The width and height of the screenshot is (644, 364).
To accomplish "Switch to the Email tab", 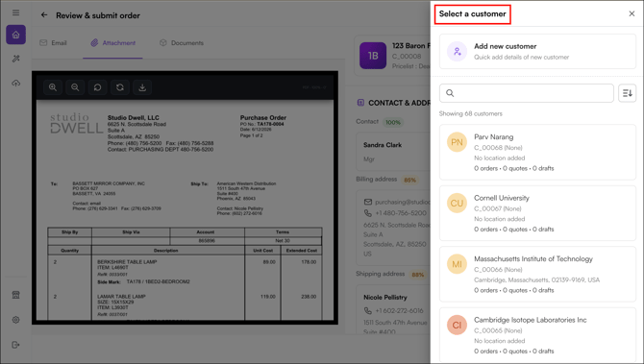I will click(53, 42).
